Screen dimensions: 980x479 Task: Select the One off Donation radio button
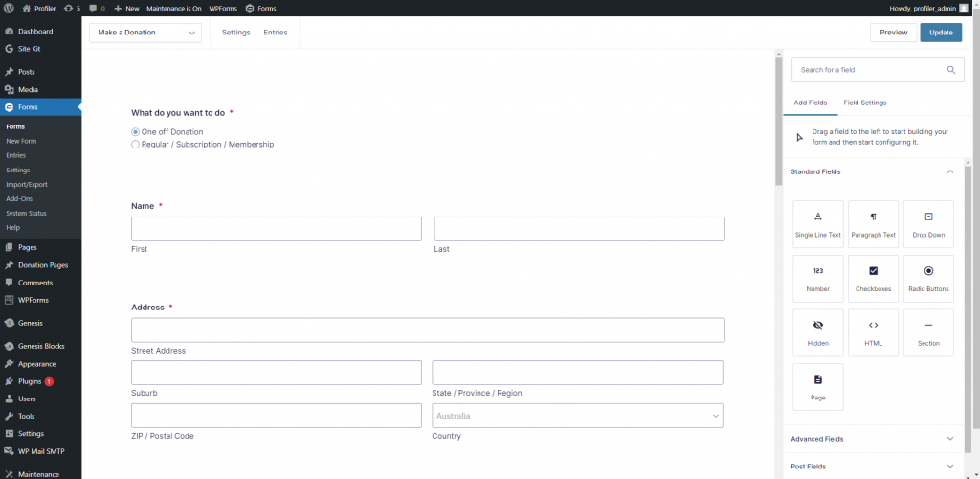pos(135,132)
